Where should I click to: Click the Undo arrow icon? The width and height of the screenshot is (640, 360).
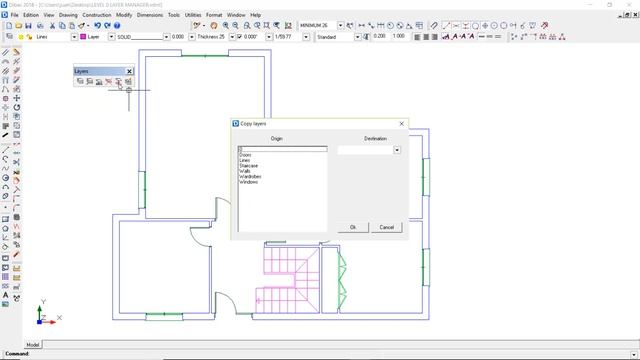tap(98, 26)
